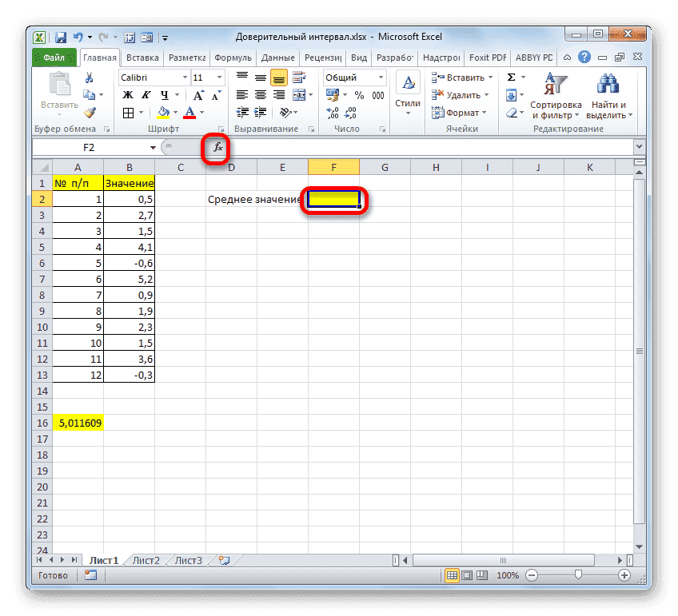Click the Файл button
Image resolution: width=678 pixels, height=616 pixels.
click(50, 57)
